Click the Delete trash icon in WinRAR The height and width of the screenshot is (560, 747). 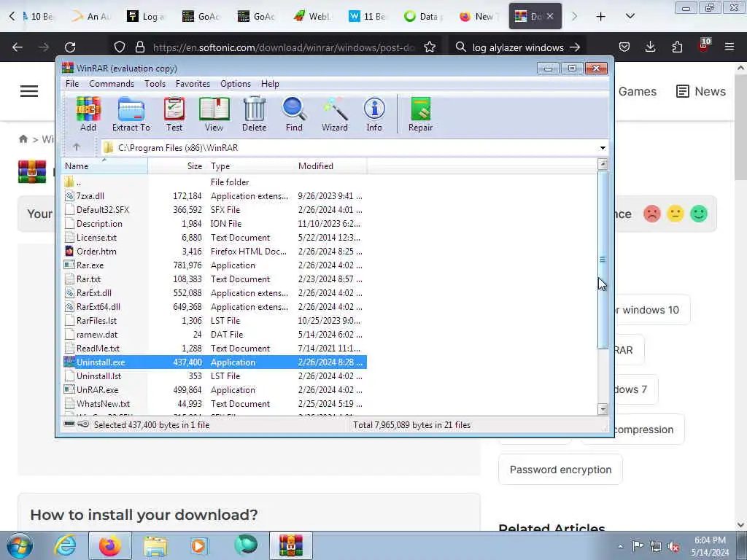click(255, 114)
